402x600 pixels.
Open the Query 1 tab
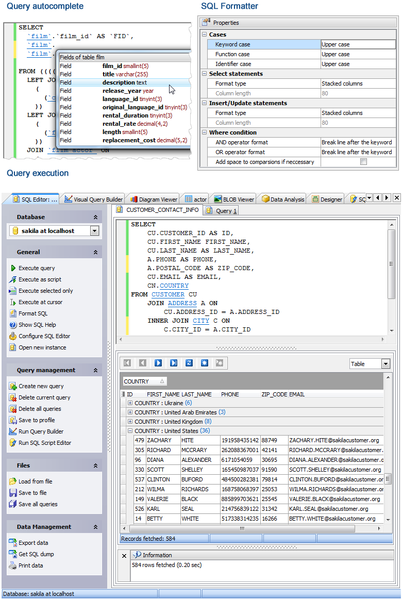(222, 210)
